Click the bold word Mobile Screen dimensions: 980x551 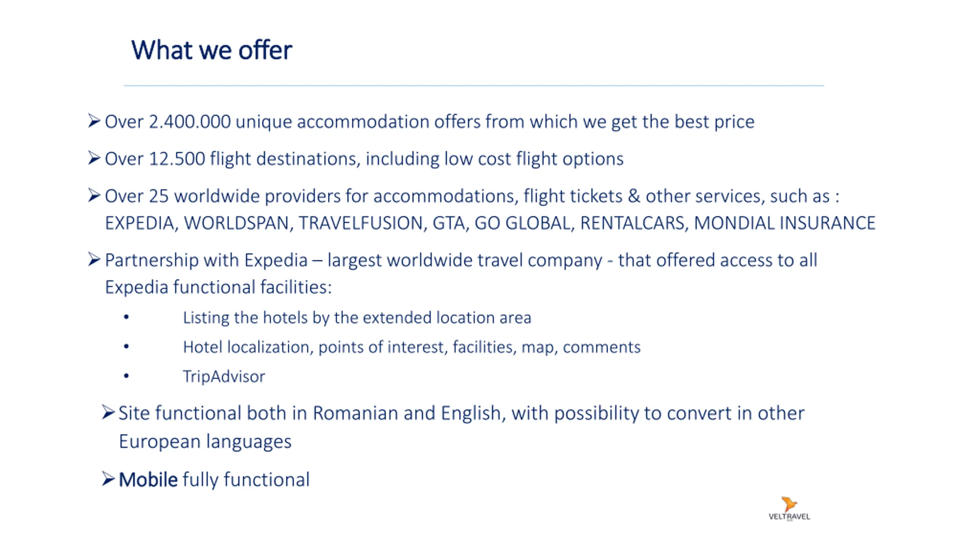148,479
